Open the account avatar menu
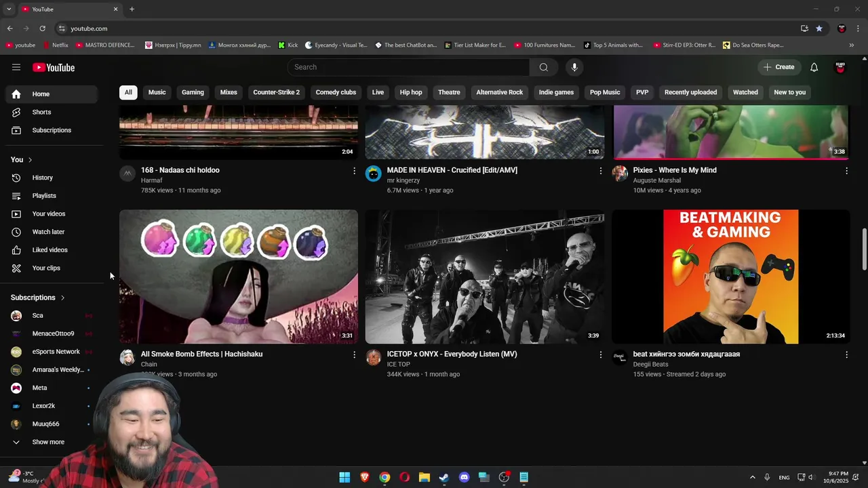868x488 pixels. tap(840, 67)
